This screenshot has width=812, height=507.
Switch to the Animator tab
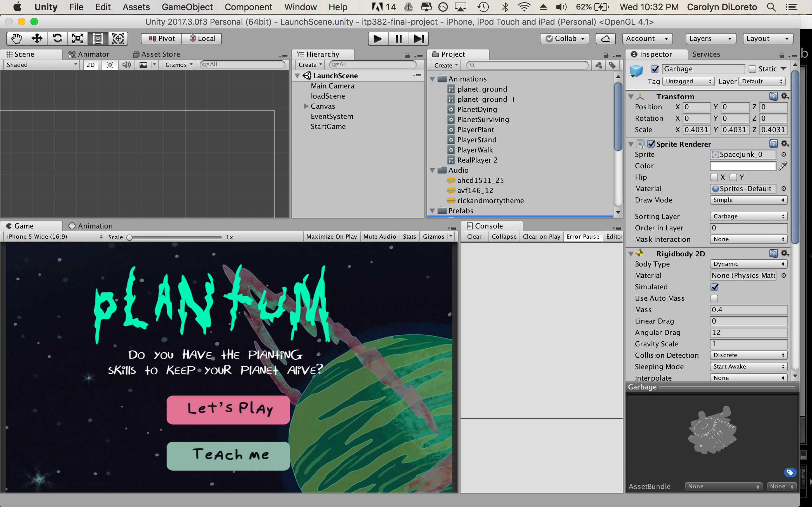click(89, 54)
